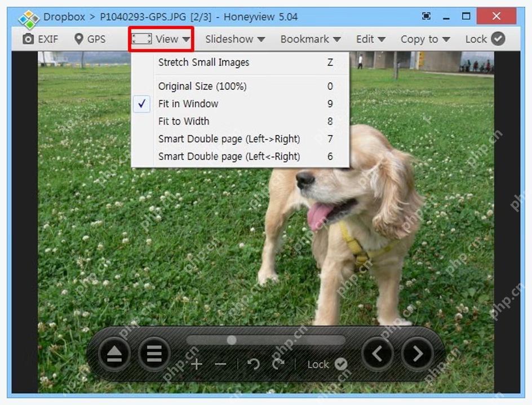Collapse the View dropdown arrow
This screenshot has width=532, height=405.
tap(185, 39)
